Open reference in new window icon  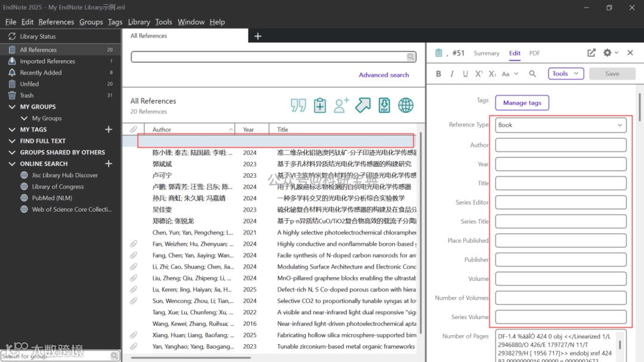[592, 52]
